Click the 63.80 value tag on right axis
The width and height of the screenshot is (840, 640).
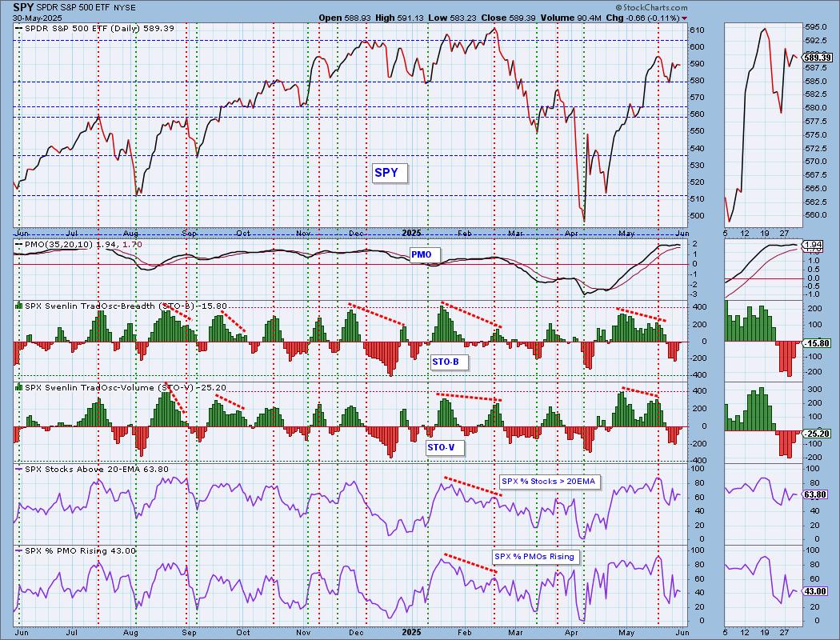pos(816,495)
